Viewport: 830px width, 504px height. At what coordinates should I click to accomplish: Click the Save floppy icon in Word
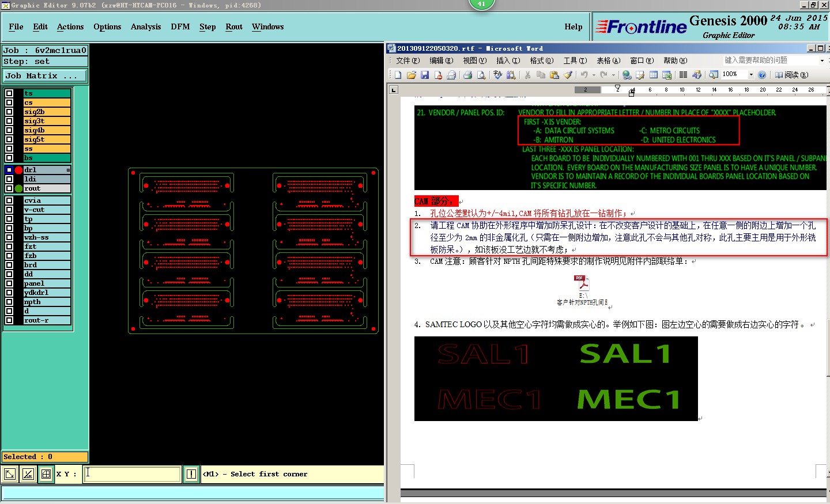click(425, 75)
